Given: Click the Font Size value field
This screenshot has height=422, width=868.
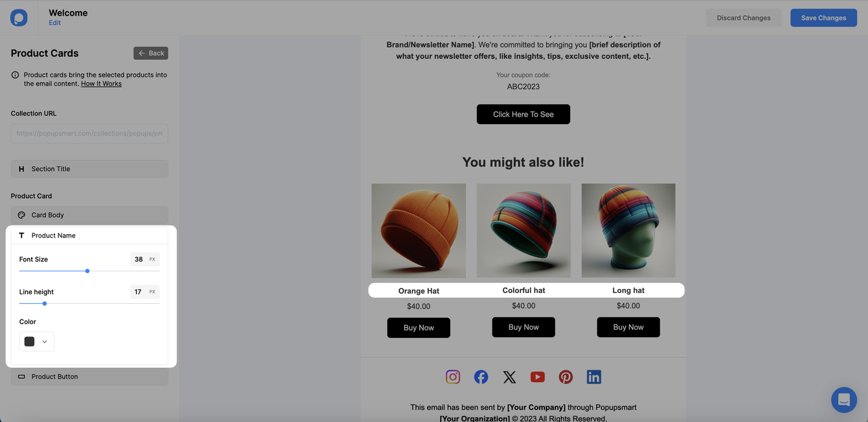Looking at the screenshot, I should (144, 259).
